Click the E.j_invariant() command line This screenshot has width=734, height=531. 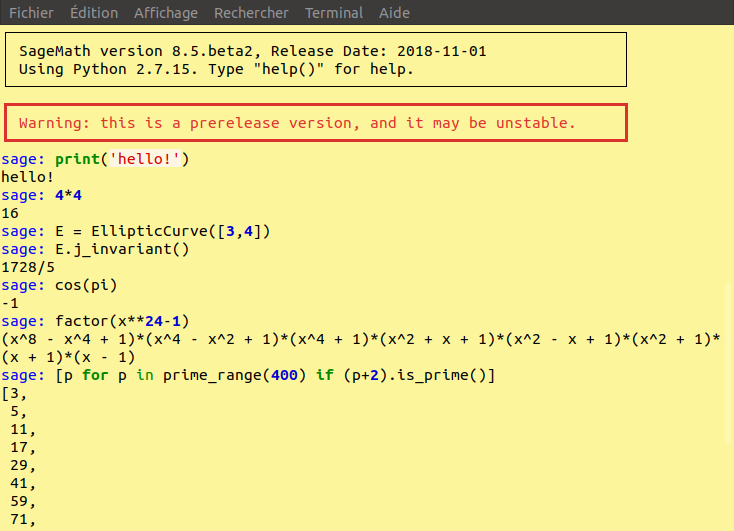click(95, 249)
